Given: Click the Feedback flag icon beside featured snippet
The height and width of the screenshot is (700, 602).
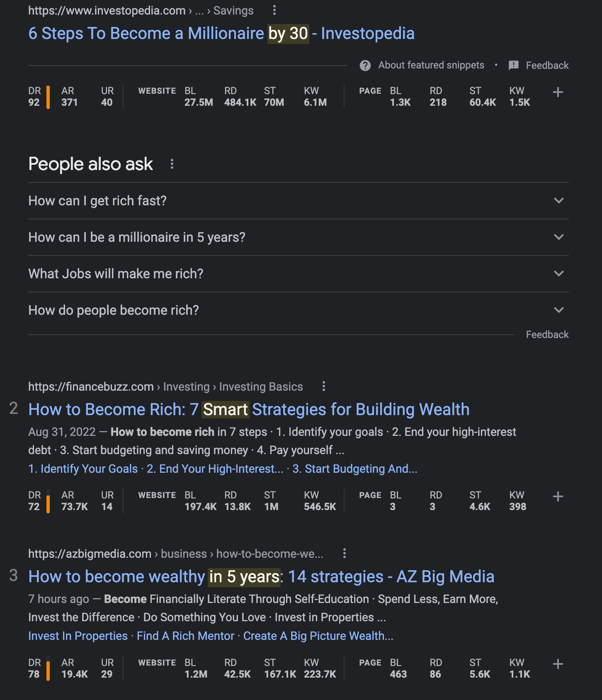Looking at the screenshot, I should (514, 66).
